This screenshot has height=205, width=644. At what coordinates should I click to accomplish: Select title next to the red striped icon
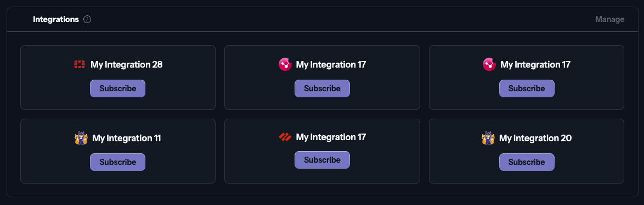[331, 137]
